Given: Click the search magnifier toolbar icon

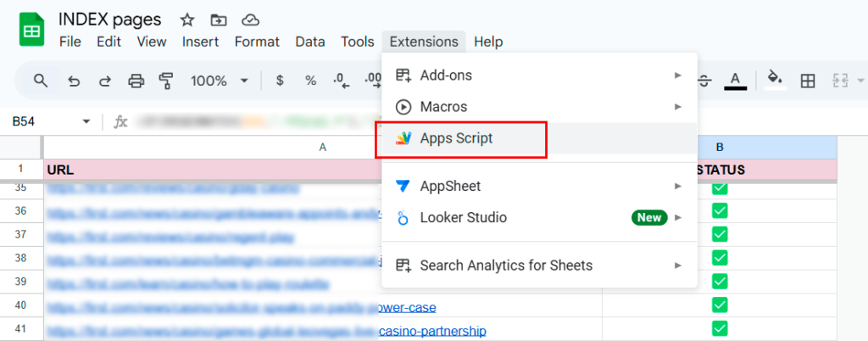Looking at the screenshot, I should [x=41, y=81].
